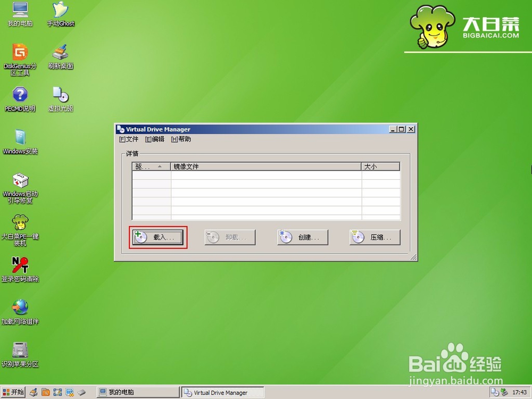Image resolution: width=532 pixels, height=399 pixels.
Task: Open the 识别苹果分区 desktop icon
Action: tap(20, 355)
